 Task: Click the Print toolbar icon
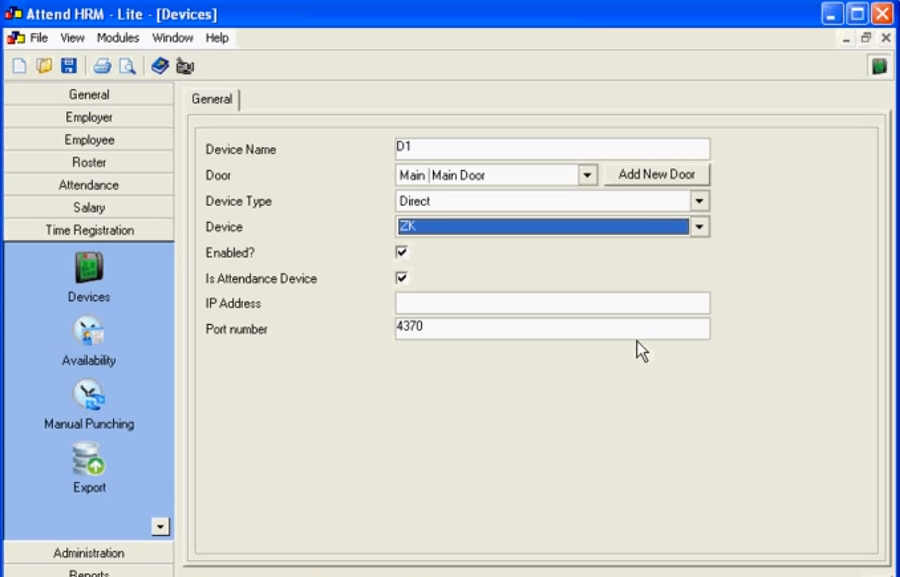click(102, 66)
